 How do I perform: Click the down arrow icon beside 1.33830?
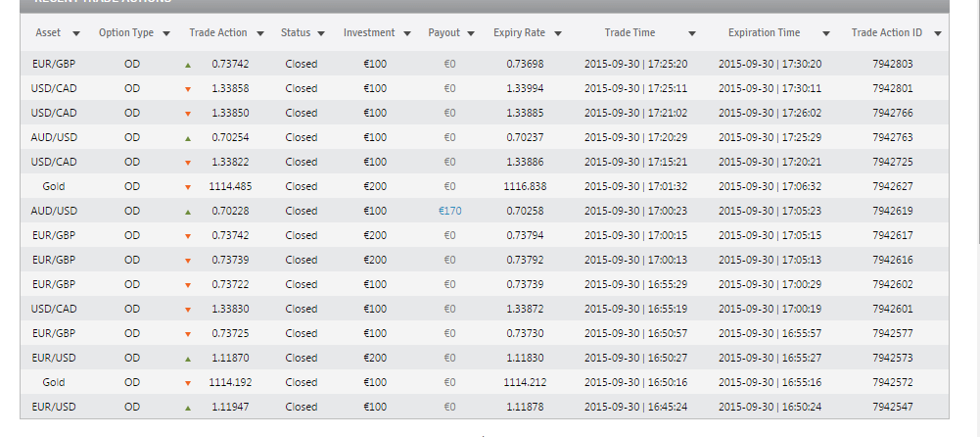(187, 310)
